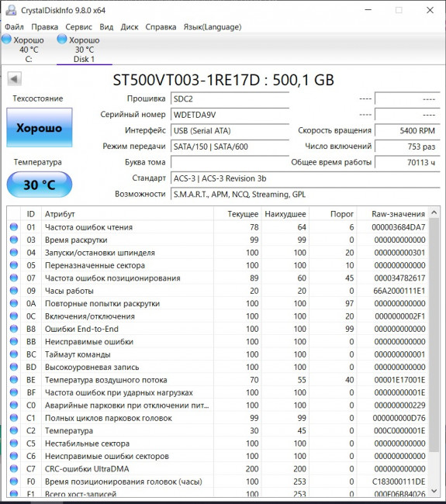Click the status orb for attribute C5
This screenshot has height=504, width=446.
(x=14, y=444)
